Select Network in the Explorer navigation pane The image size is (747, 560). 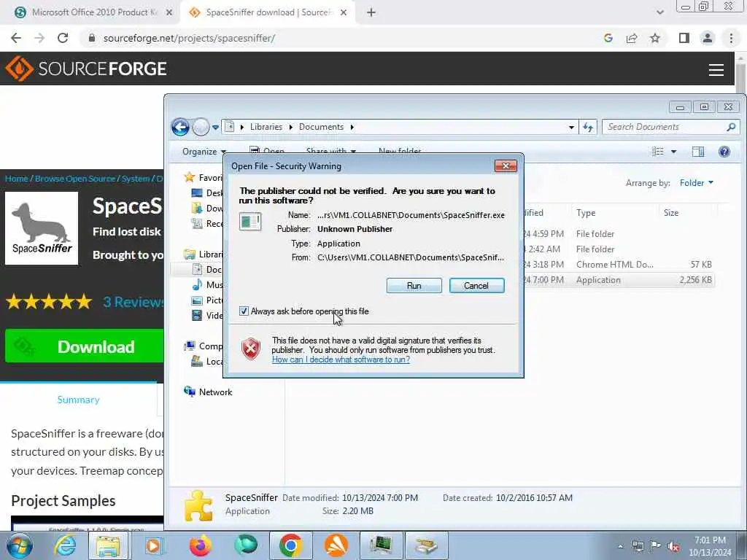[x=208, y=392]
